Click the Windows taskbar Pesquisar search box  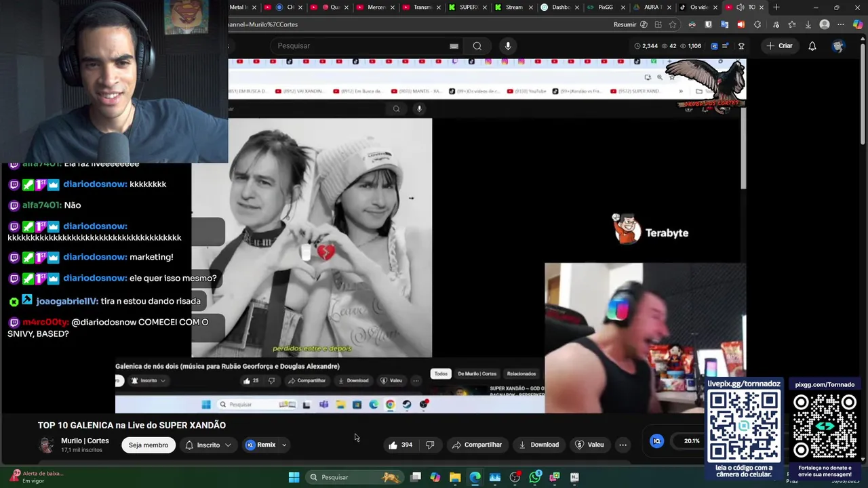pos(354,477)
